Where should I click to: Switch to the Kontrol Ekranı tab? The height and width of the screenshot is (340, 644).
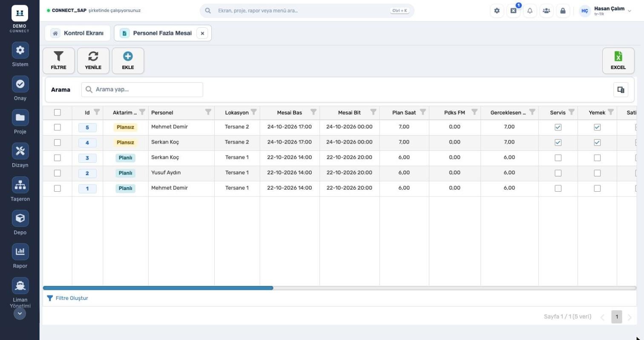click(x=78, y=33)
